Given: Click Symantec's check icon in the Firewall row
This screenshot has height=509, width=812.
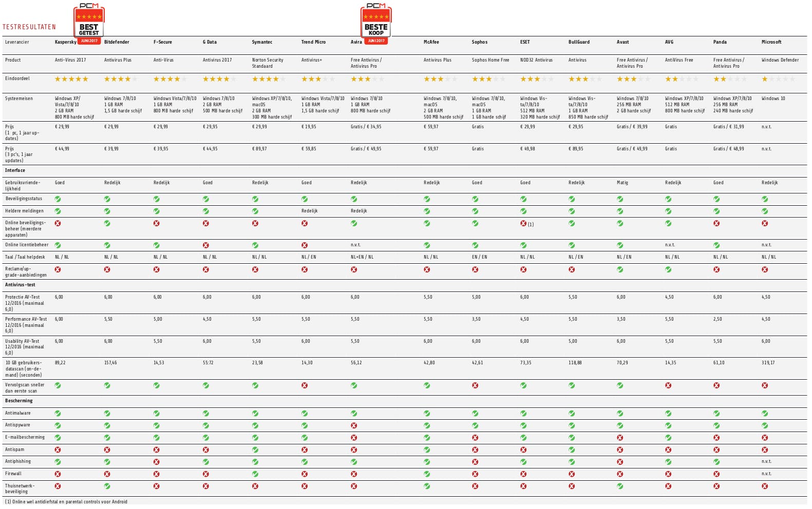Looking at the screenshot, I should tap(255, 474).
